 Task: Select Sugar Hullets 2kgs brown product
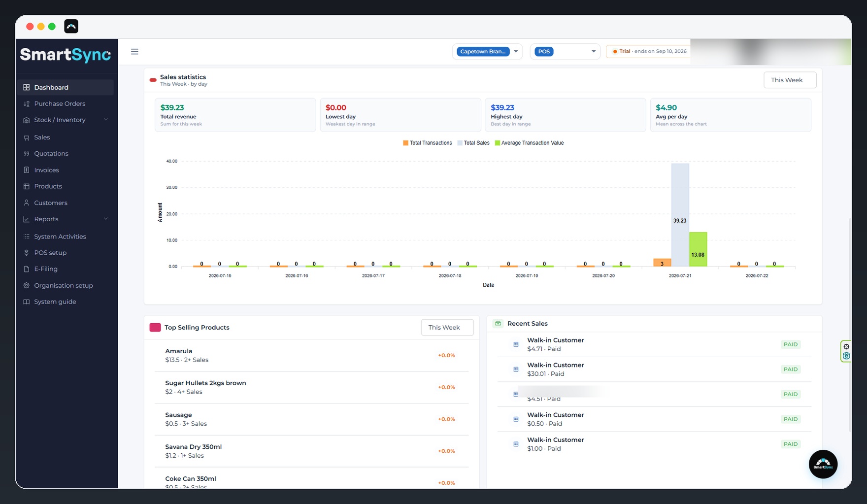pyautogui.click(x=311, y=387)
